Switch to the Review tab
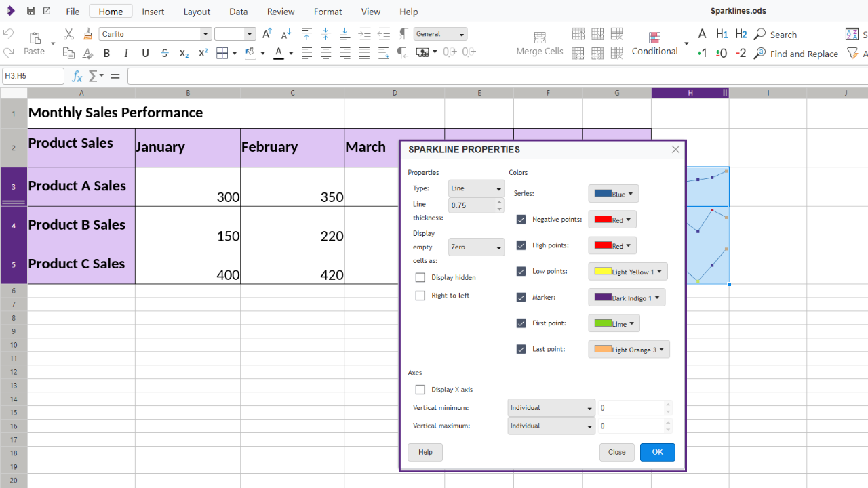The width and height of the screenshot is (868, 488). (x=280, y=11)
